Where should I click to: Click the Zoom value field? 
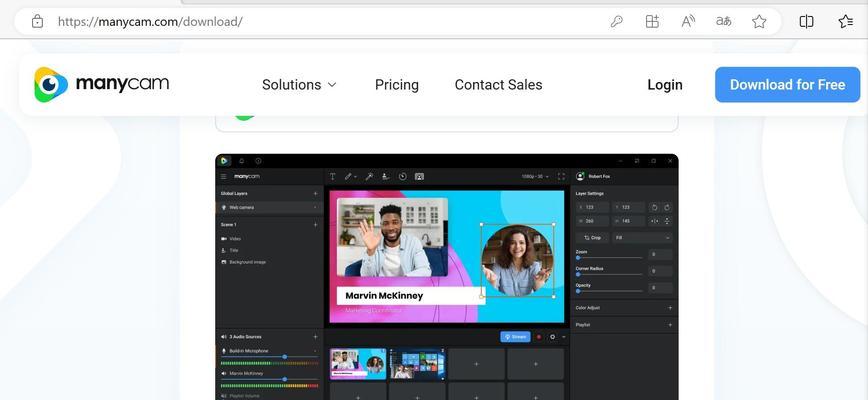pos(660,254)
